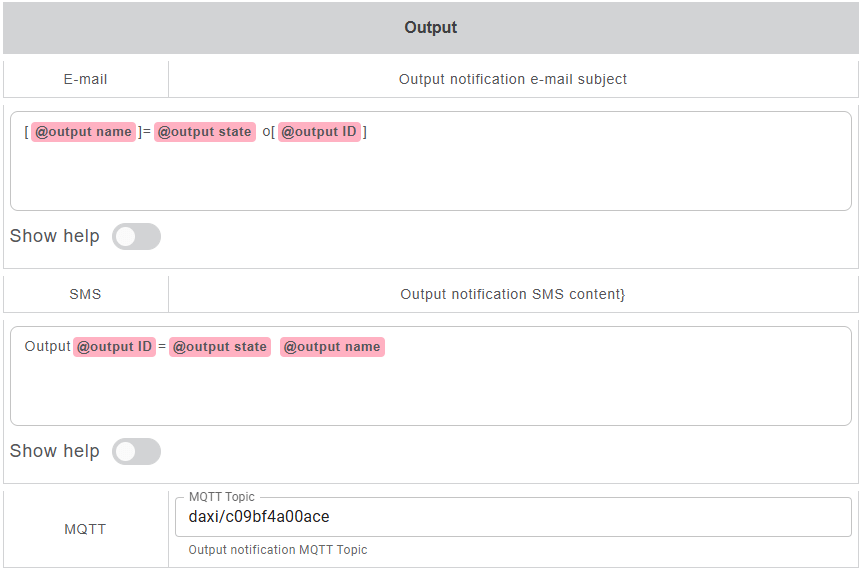Select the SMS row label
This screenshot has height=570, width=861.
pos(86,294)
